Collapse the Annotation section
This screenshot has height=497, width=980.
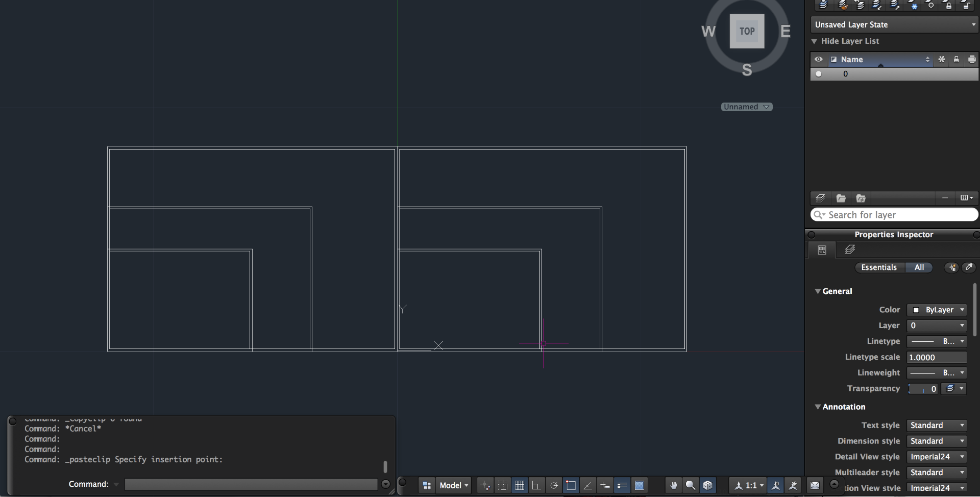coord(818,407)
